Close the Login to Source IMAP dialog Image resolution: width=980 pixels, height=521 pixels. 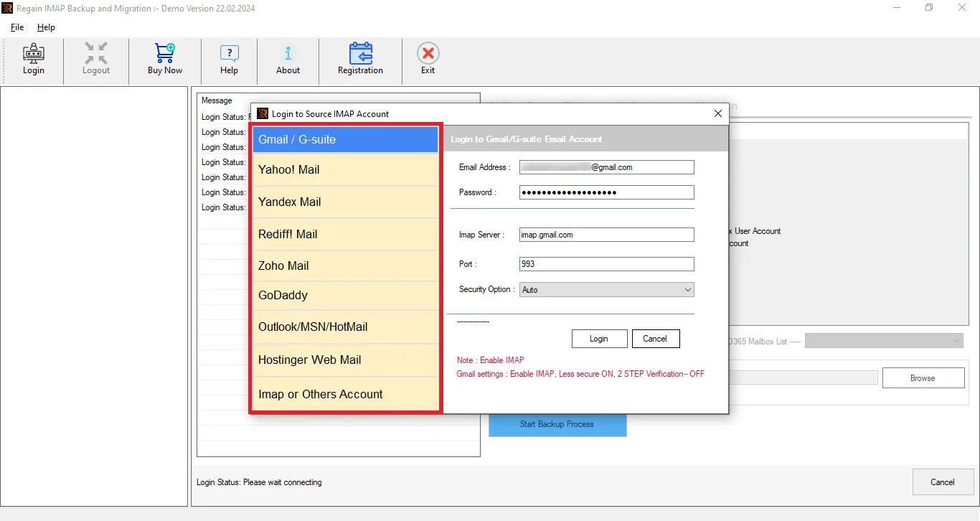coord(718,113)
